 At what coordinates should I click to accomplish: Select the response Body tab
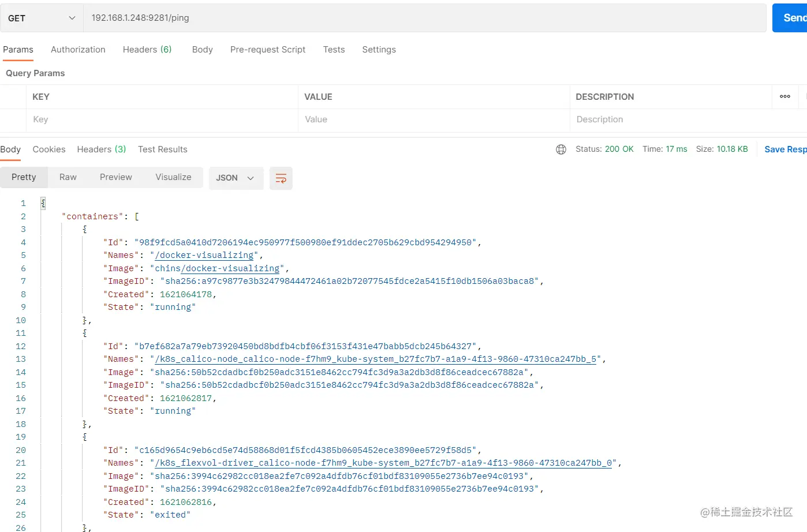[10, 149]
